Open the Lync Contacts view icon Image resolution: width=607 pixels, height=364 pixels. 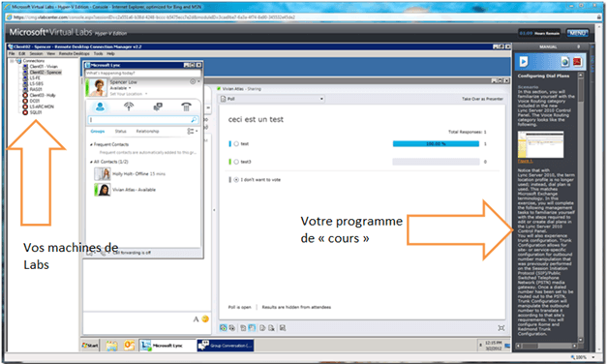100,106
